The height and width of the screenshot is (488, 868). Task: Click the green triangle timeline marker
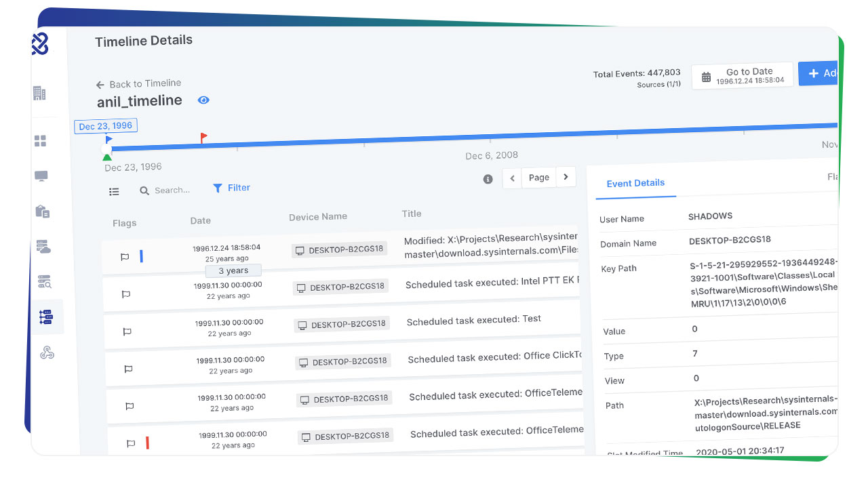click(107, 157)
